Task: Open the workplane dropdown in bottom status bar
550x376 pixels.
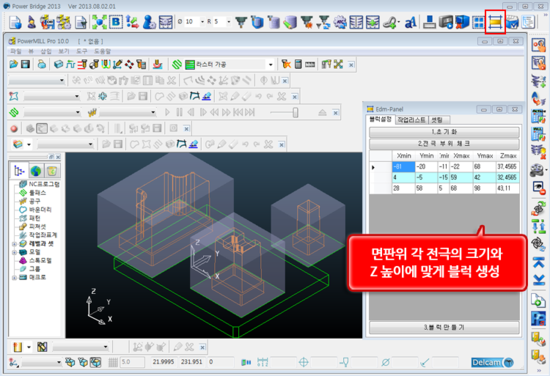Action: (59, 362)
